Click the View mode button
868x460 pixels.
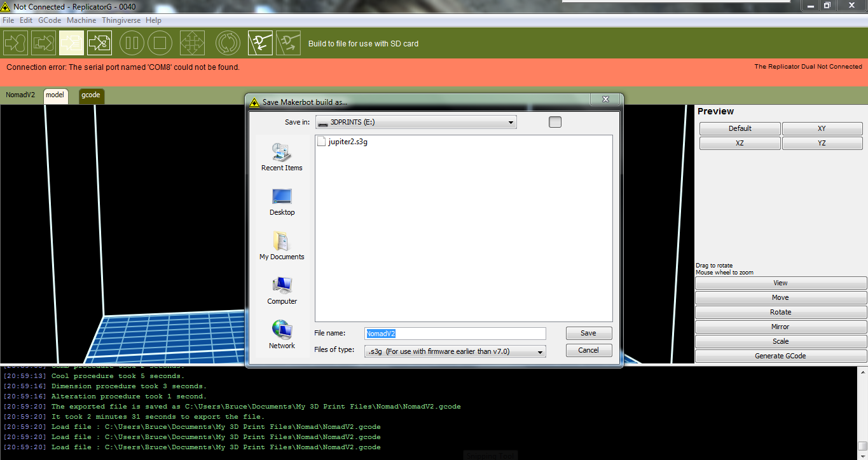click(781, 283)
